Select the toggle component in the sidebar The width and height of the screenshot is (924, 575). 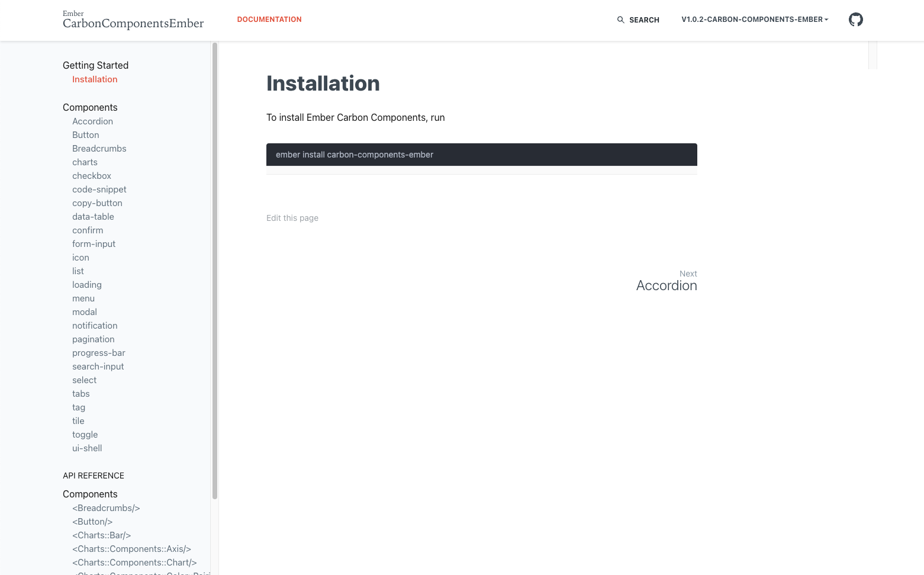tap(85, 434)
